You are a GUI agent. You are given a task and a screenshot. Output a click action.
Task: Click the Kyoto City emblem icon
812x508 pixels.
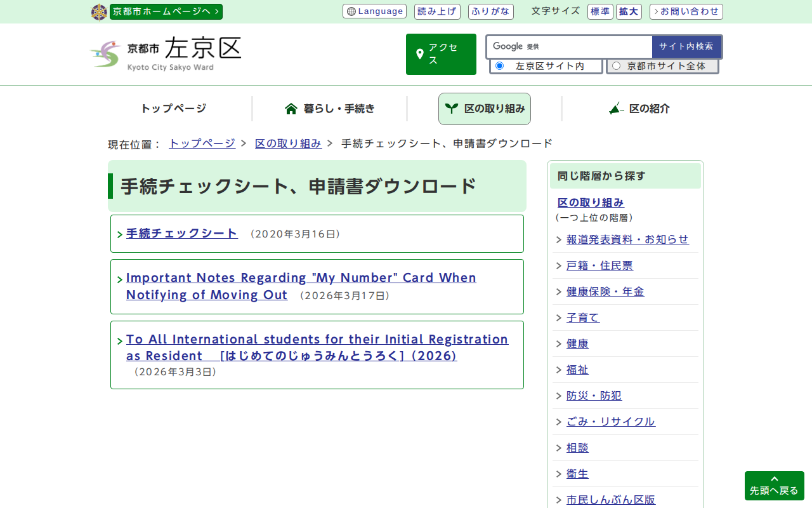[99, 12]
